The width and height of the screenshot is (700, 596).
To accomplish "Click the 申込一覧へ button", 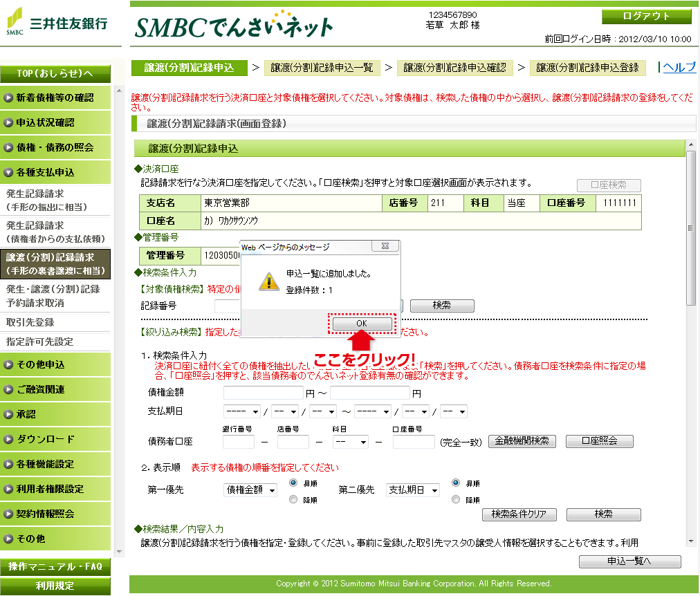I will (630, 561).
